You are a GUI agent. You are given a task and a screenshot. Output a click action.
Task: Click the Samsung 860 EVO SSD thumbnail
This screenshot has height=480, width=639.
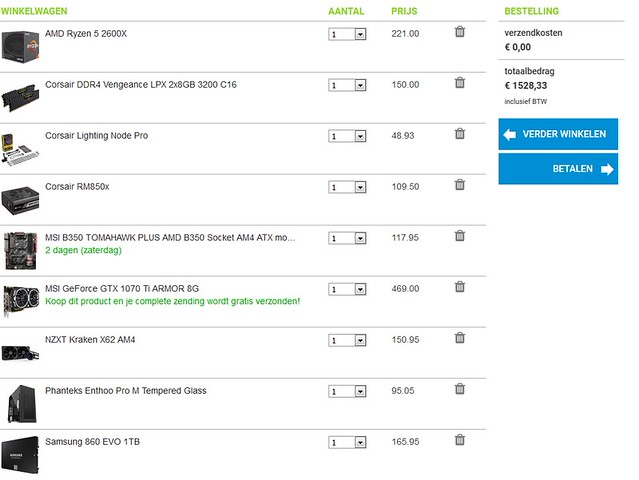20,455
